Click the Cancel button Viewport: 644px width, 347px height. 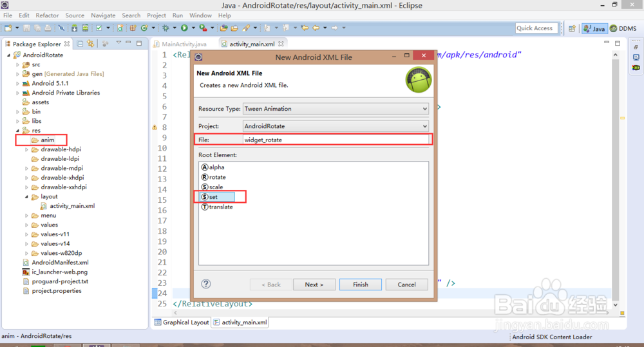click(x=406, y=284)
